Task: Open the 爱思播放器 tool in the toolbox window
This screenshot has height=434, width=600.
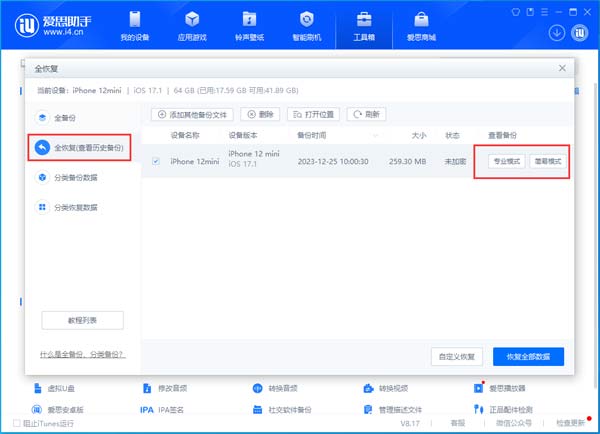Action: [x=500, y=388]
